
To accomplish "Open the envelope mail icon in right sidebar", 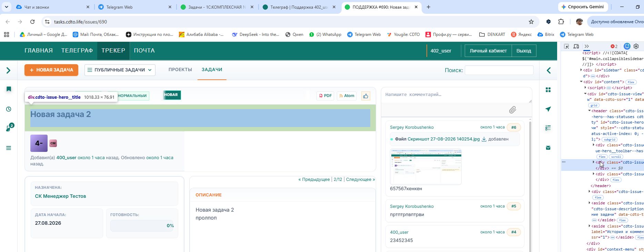I will click(548, 148).
